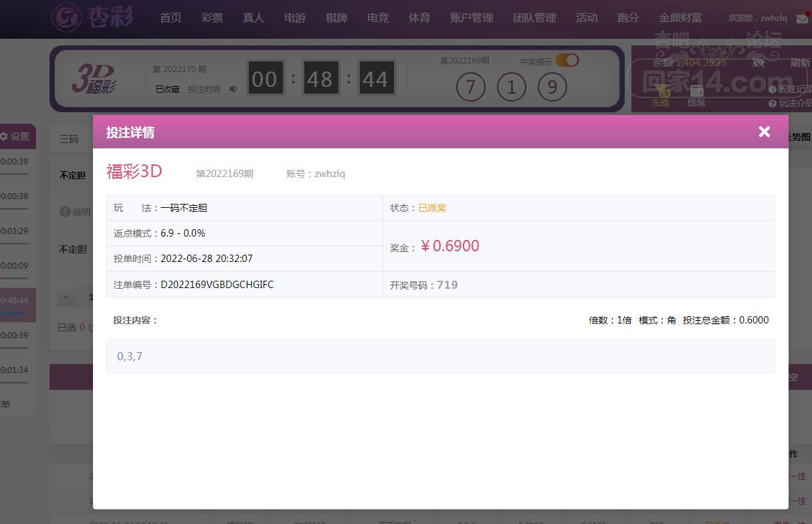
Task: Click the speaker sound icon beside 投注时间
Action: [233, 89]
